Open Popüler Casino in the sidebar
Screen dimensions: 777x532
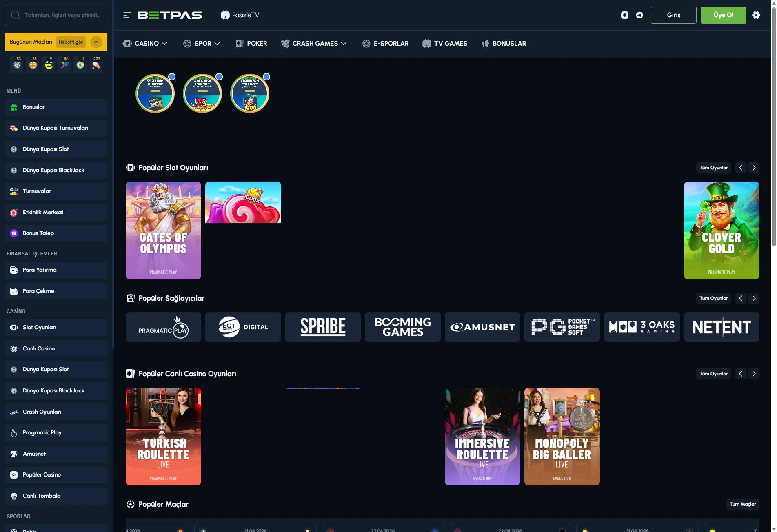(x=56, y=475)
